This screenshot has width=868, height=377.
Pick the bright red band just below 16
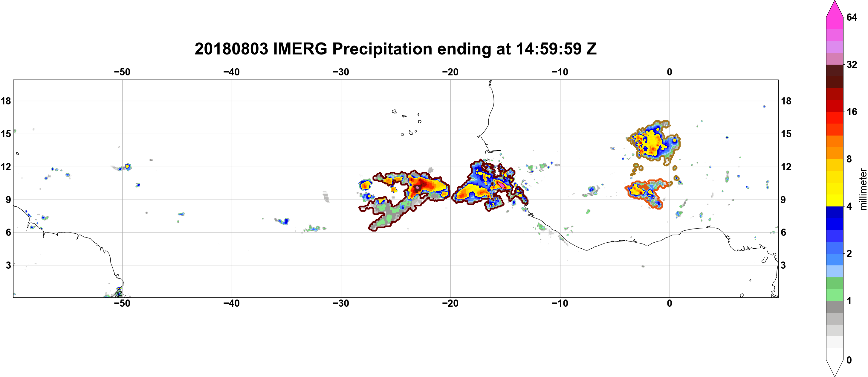(835, 118)
